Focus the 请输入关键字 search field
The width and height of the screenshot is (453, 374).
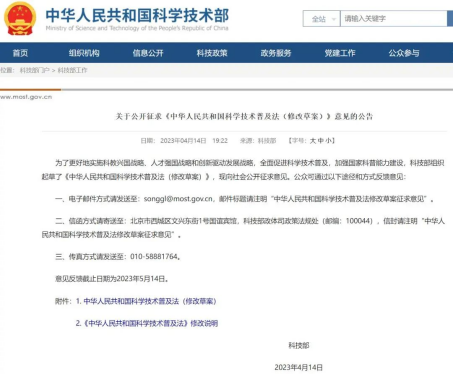click(x=393, y=19)
